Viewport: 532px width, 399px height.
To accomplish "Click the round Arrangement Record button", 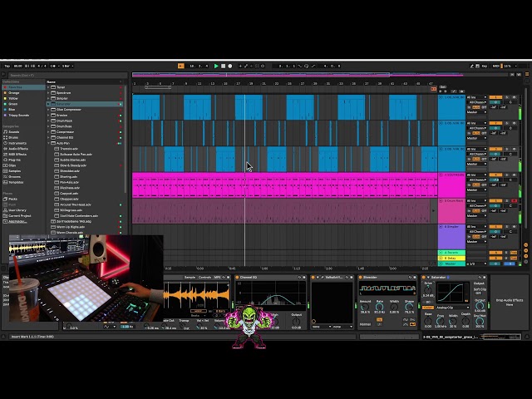I will 230,66.
